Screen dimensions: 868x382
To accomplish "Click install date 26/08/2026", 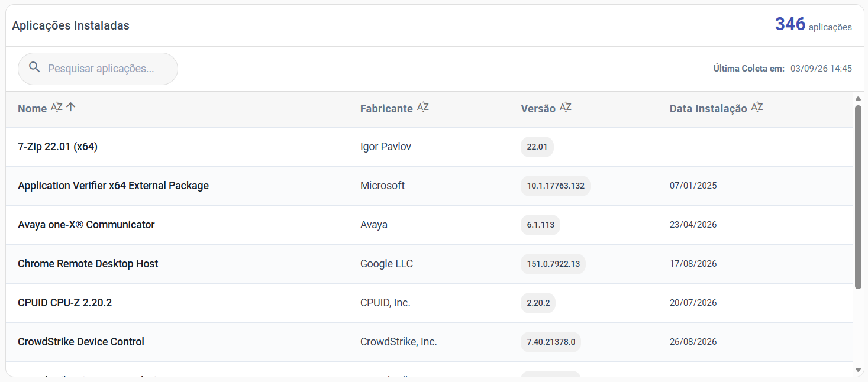I will [693, 342].
